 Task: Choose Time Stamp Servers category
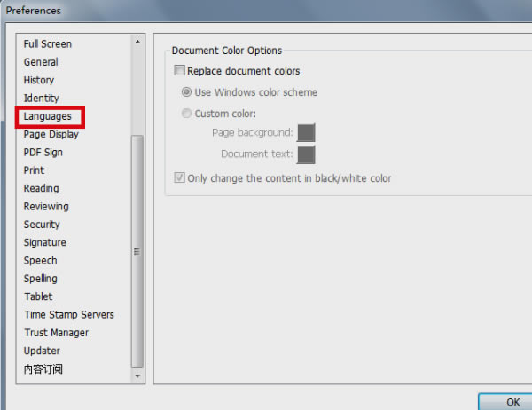click(x=69, y=314)
